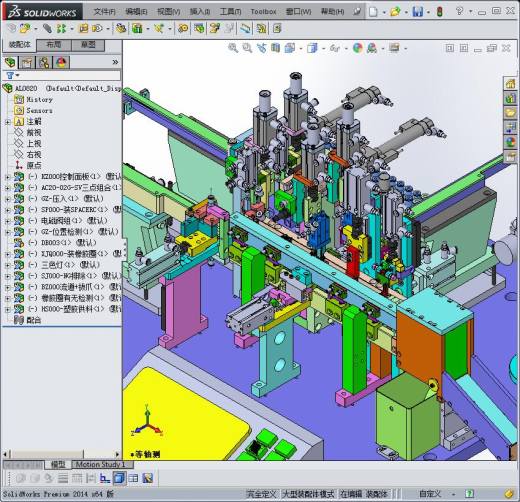Expand the 注解 annotations tree node

(7, 122)
